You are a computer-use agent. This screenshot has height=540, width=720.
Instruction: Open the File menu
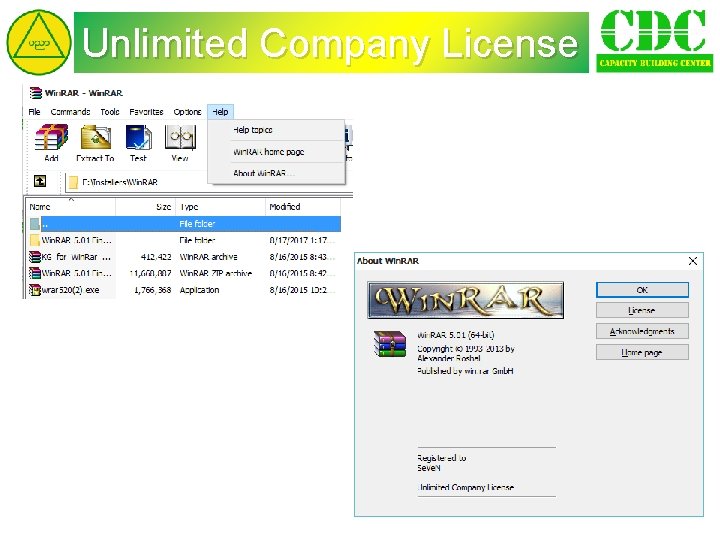coord(34,112)
